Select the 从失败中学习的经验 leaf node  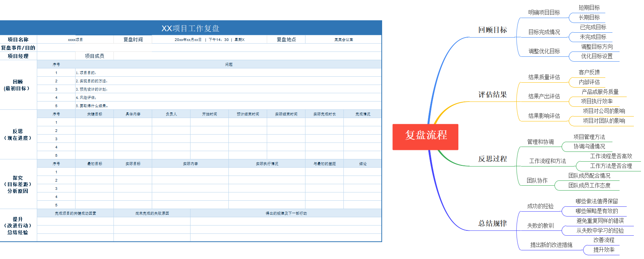coord(600,230)
